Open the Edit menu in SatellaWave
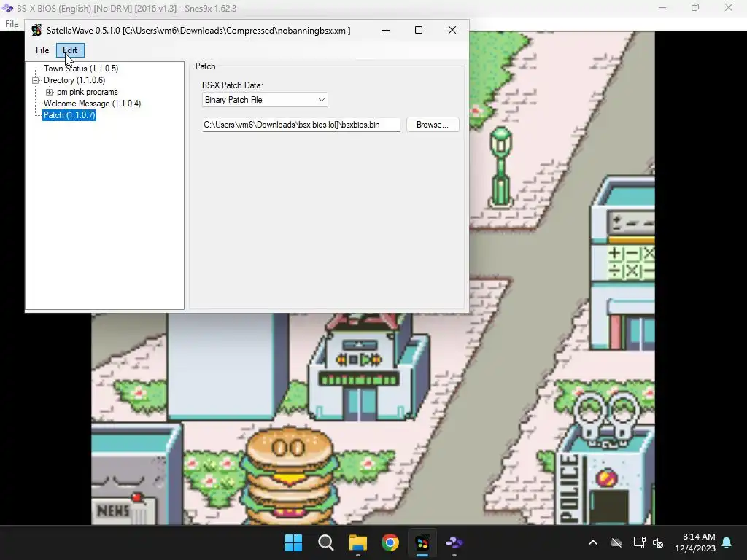 [x=70, y=50]
